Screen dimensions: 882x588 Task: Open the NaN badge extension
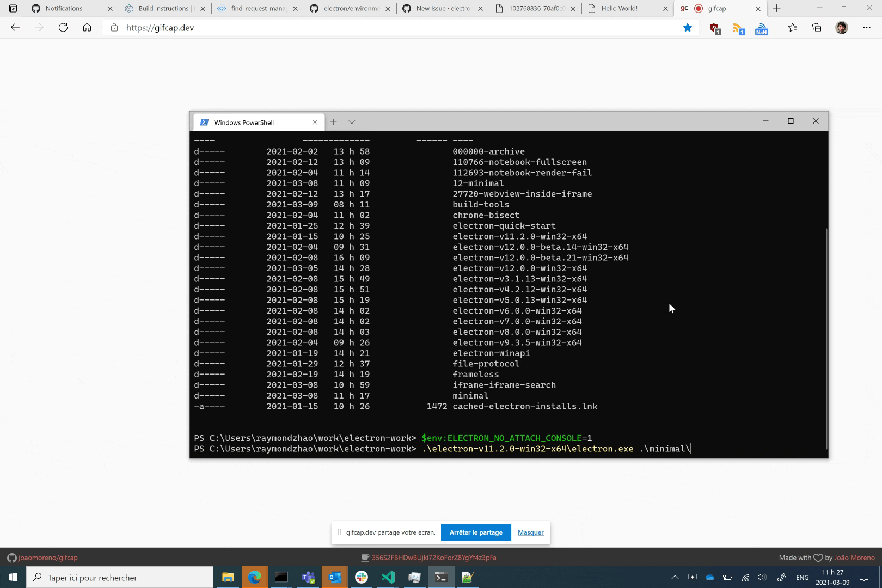(x=761, y=28)
